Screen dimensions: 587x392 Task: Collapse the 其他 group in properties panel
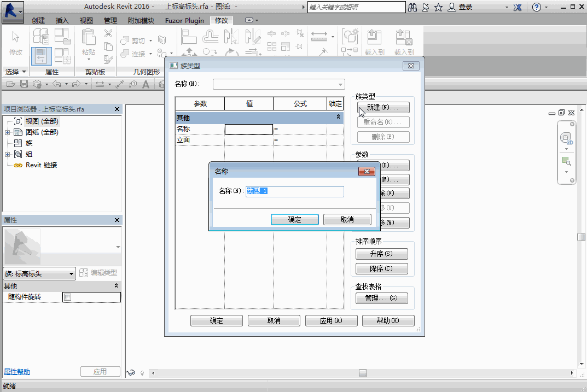116,286
